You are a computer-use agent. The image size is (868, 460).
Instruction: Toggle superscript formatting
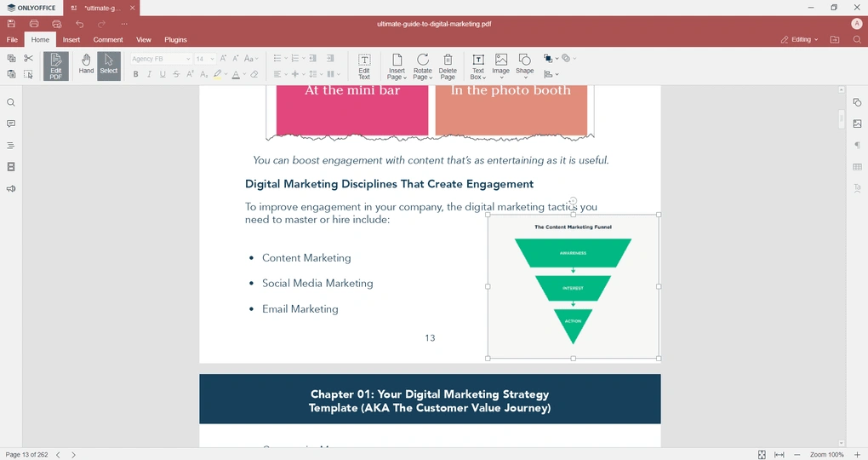pyautogui.click(x=190, y=74)
